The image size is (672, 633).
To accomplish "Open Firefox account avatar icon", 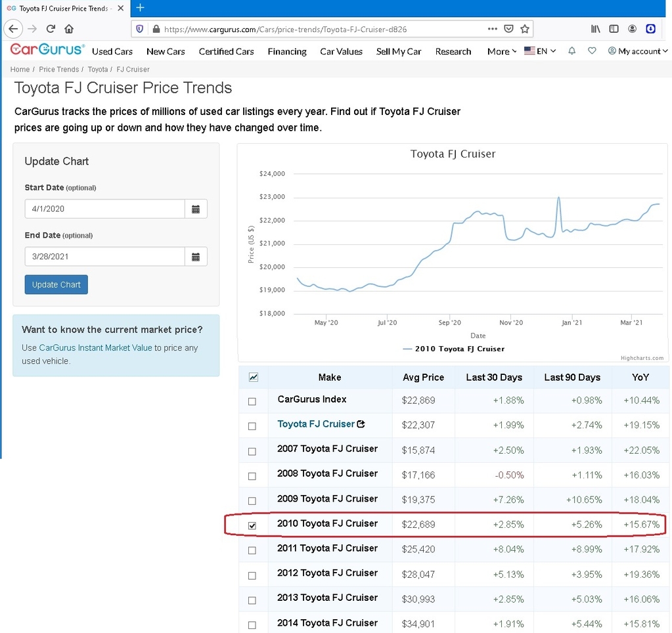I will [632, 29].
